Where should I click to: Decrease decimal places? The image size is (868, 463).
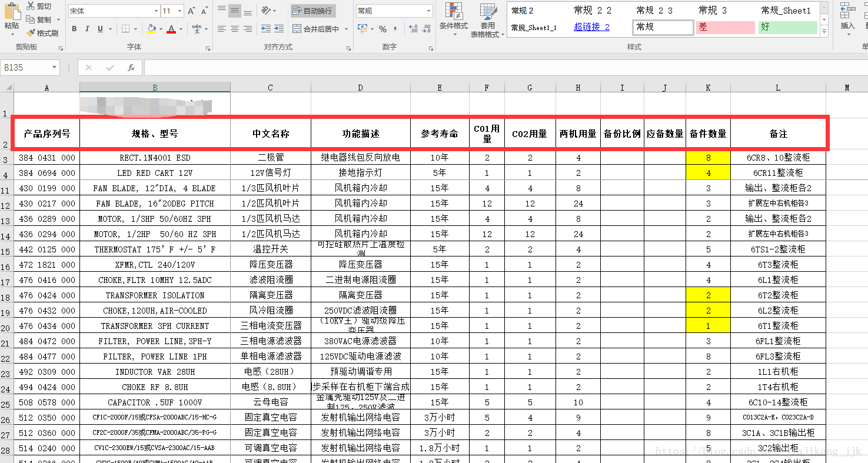pos(426,29)
